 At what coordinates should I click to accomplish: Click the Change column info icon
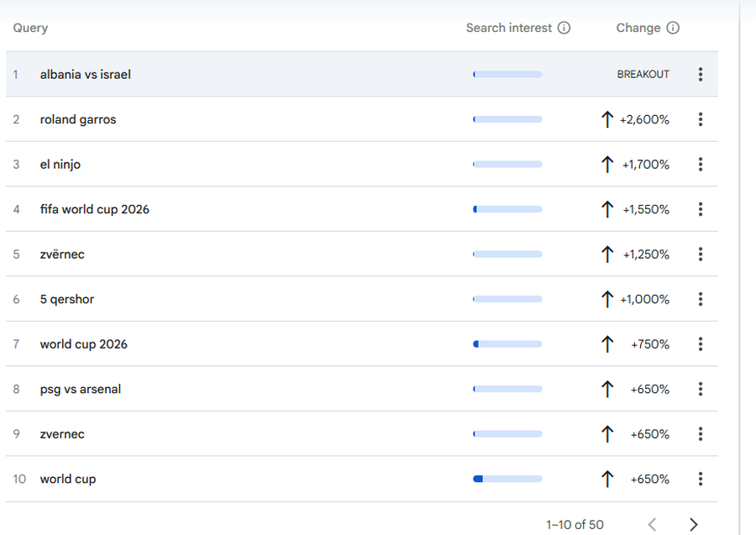tap(673, 28)
